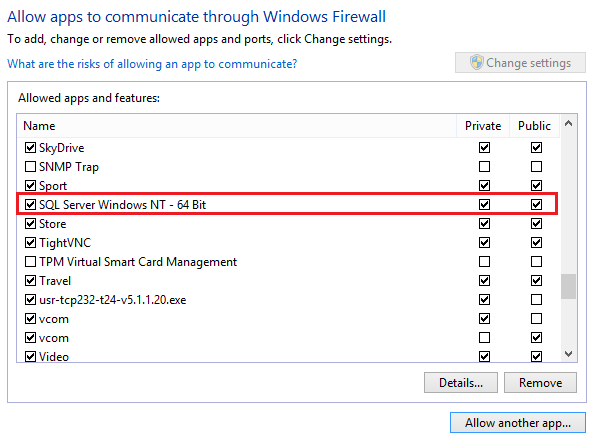Uncheck Private for the Store app
The width and height of the screenshot is (600, 437).
pos(485,224)
